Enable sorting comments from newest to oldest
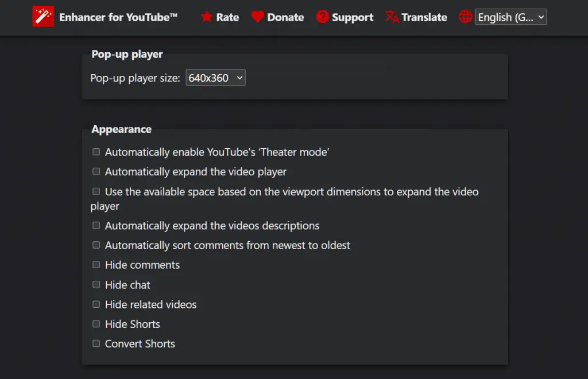 pyautogui.click(x=96, y=245)
